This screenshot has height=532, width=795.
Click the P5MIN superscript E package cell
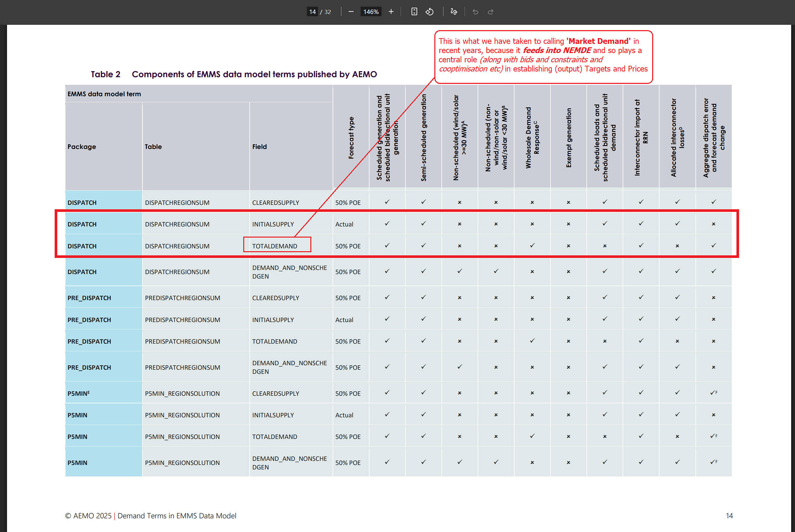tap(79, 394)
